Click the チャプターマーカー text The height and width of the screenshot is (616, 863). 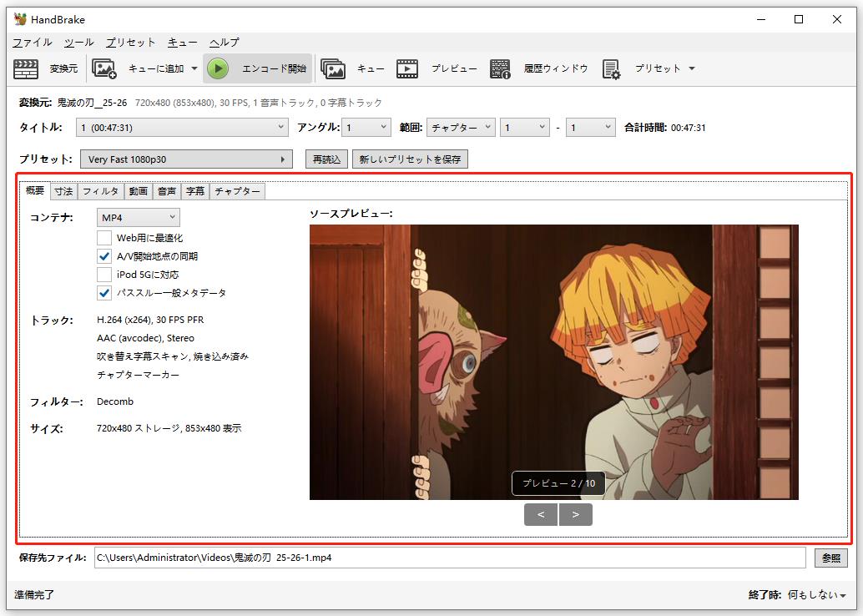pos(139,375)
